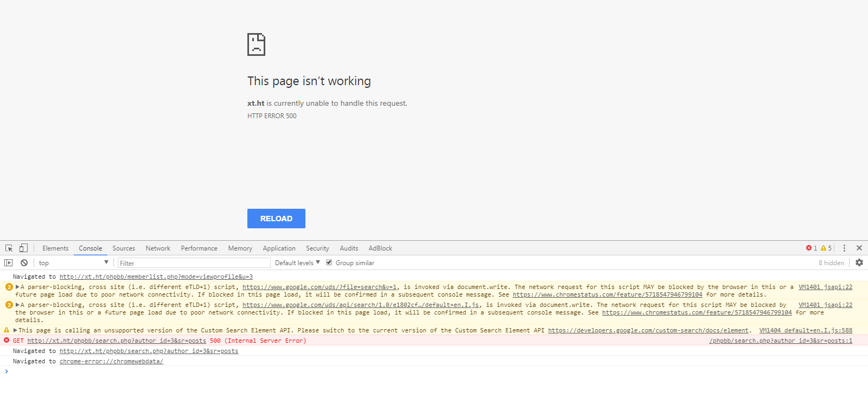Expand the Custom Search Element API warning

click(x=16, y=330)
